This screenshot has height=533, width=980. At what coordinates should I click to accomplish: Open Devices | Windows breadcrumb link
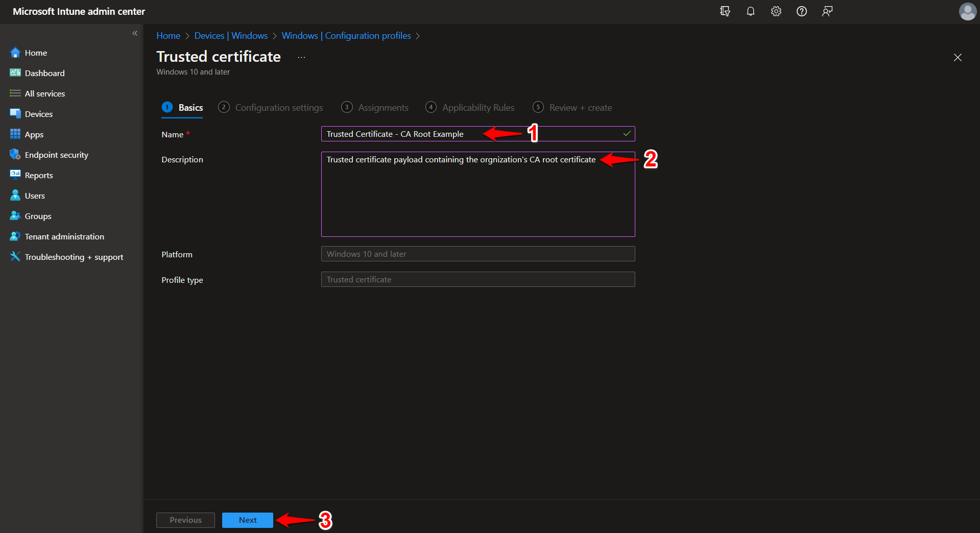[x=231, y=35]
